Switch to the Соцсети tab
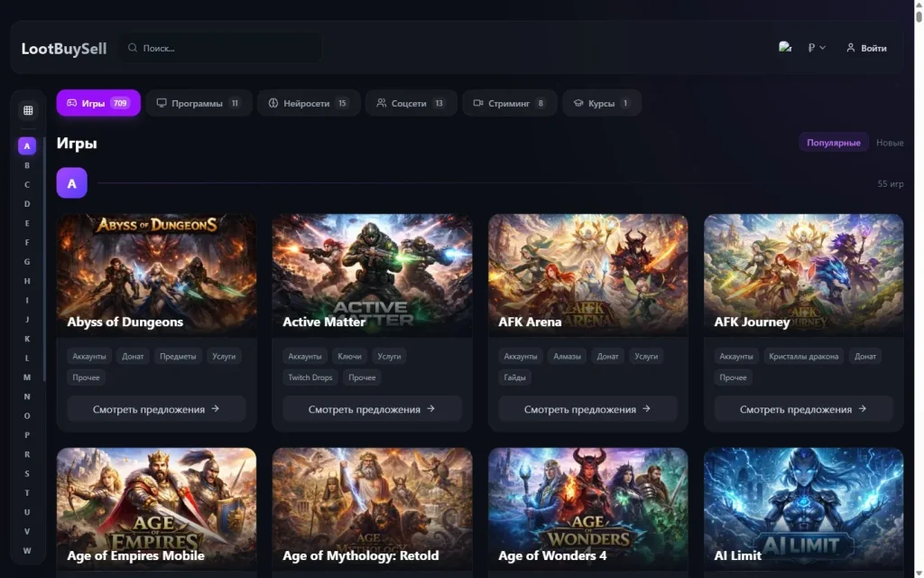The image size is (924, 578). 411,103
